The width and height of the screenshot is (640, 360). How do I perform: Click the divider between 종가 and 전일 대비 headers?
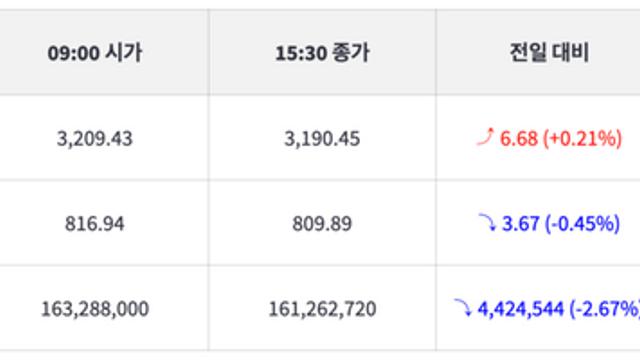pos(436,52)
